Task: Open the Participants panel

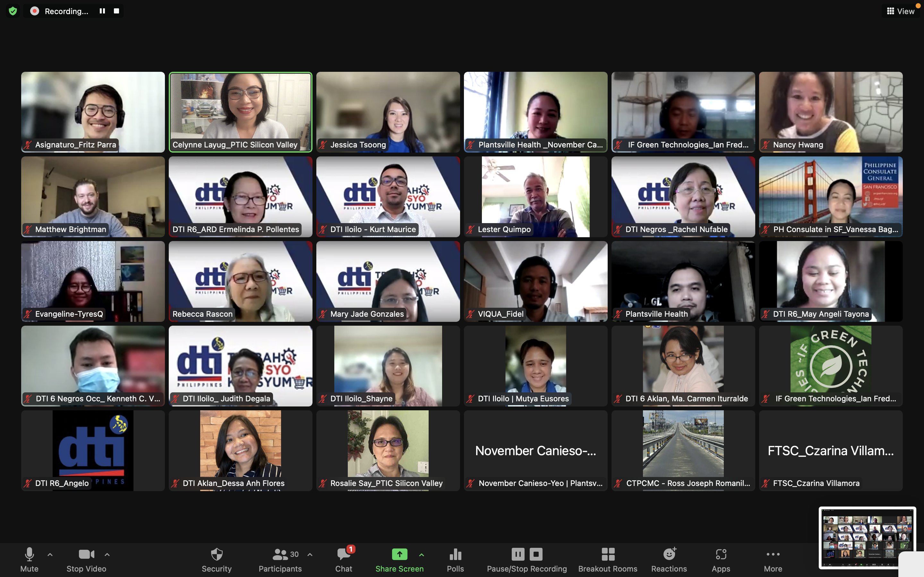Action: tap(280, 555)
